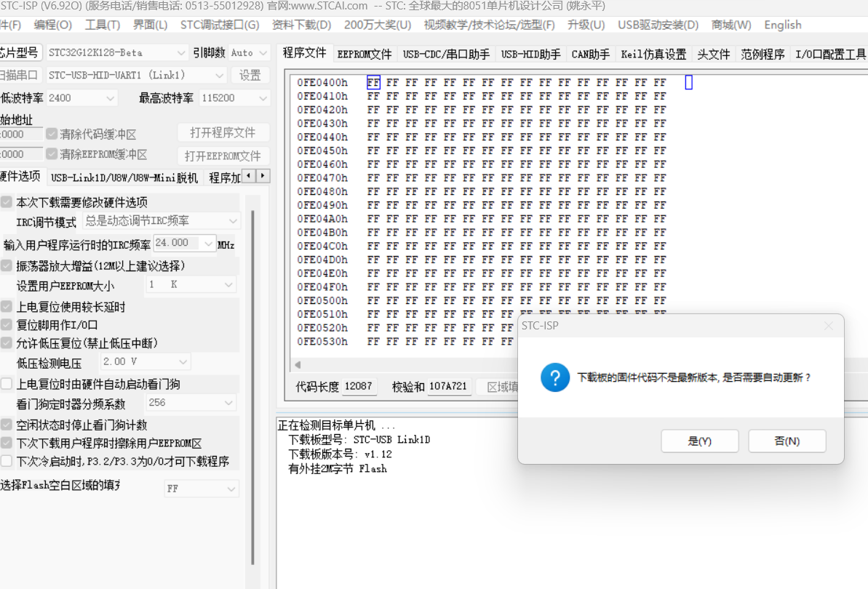Image resolution: width=868 pixels, height=589 pixels.
Task: Toggle 下次下载用户程序时擦除用户EEPROM区 checkbox
Action: pos(7,443)
